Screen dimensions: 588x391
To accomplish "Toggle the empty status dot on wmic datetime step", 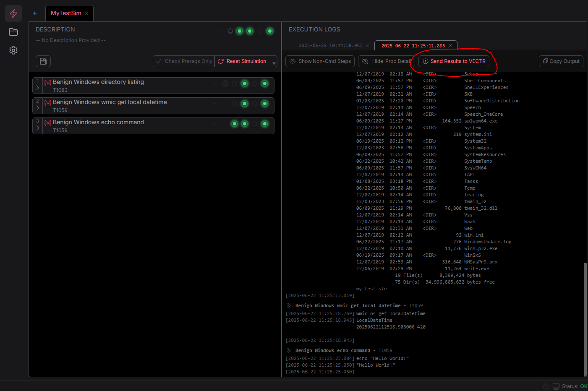I will coord(234,104).
